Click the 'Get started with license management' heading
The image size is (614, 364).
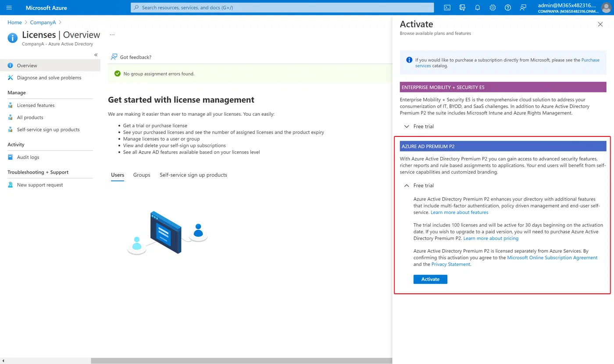181,100
